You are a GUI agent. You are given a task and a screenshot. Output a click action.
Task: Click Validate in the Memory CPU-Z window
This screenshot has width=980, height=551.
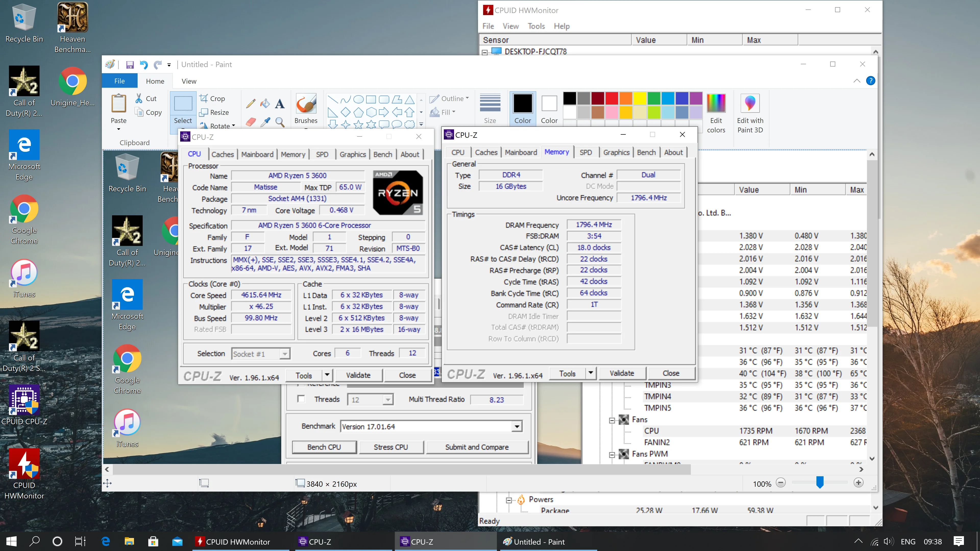(x=622, y=373)
